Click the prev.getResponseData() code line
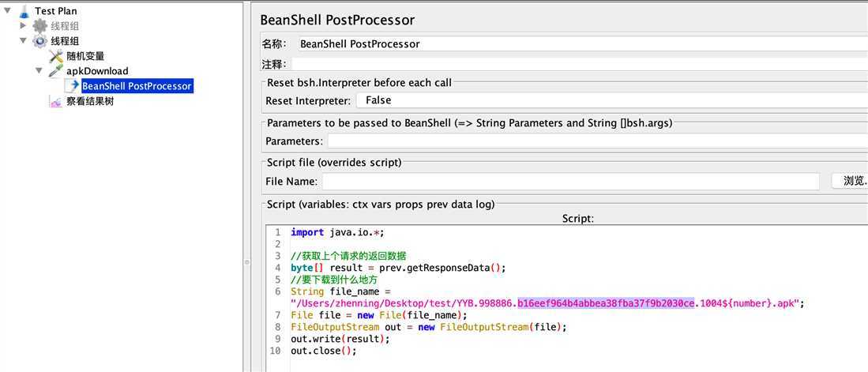Screen dimensions: 868x372 point(399,268)
